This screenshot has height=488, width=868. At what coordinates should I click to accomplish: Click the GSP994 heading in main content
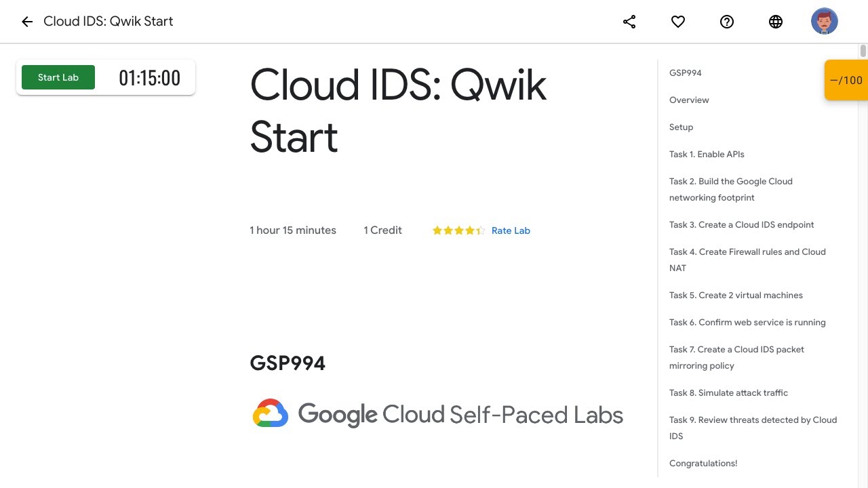tap(288, 363)
